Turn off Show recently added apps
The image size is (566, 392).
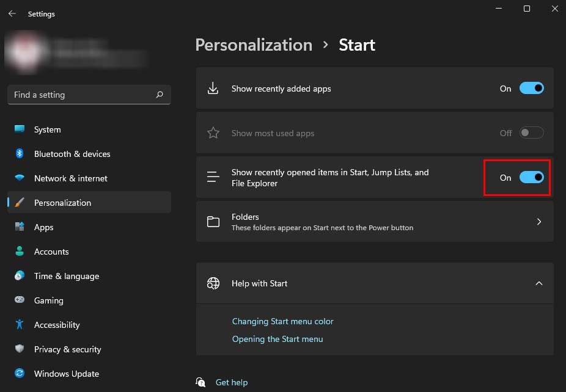(x=531, y=89)
